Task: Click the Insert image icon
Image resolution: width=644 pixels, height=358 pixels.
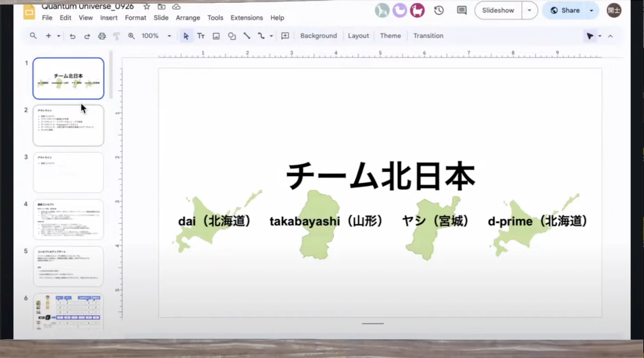Action: (x=216, y=36)
